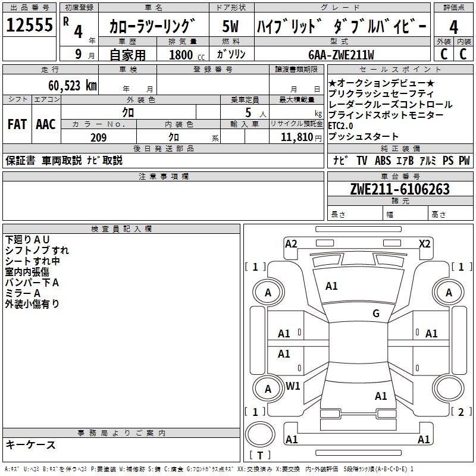
Task: Click the W1 repair marker on the diagram
Action: (293, 386)
